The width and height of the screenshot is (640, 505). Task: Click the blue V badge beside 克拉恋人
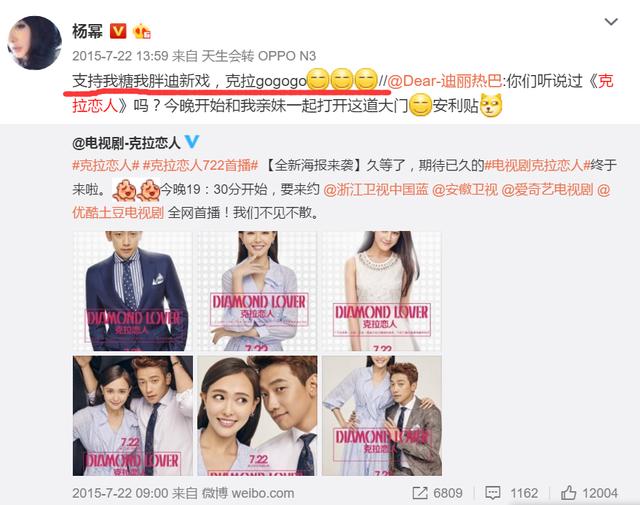pos(192,142)
